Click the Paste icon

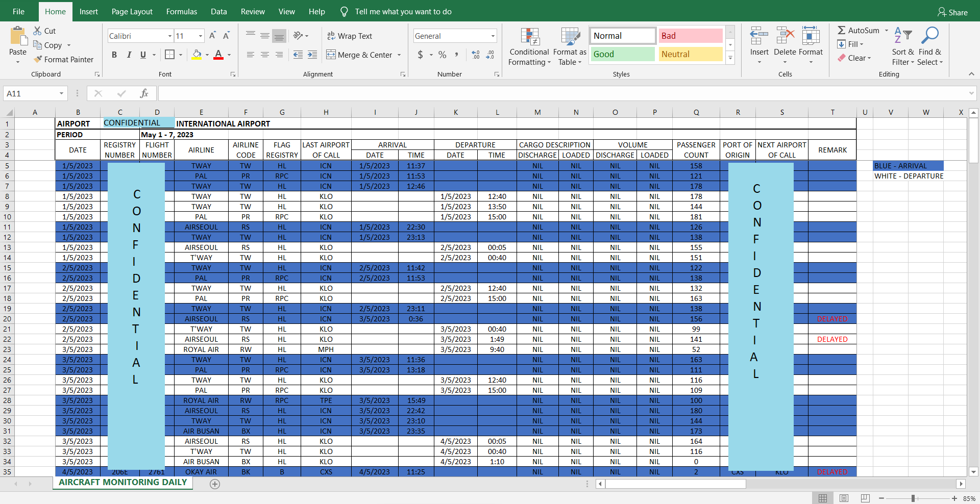coord(18,37)
